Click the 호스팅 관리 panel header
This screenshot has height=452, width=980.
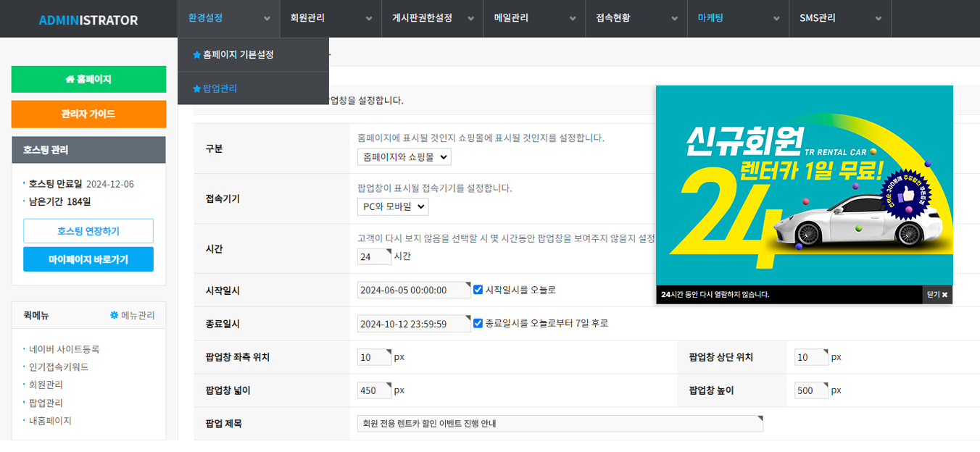tap(88, 150)
